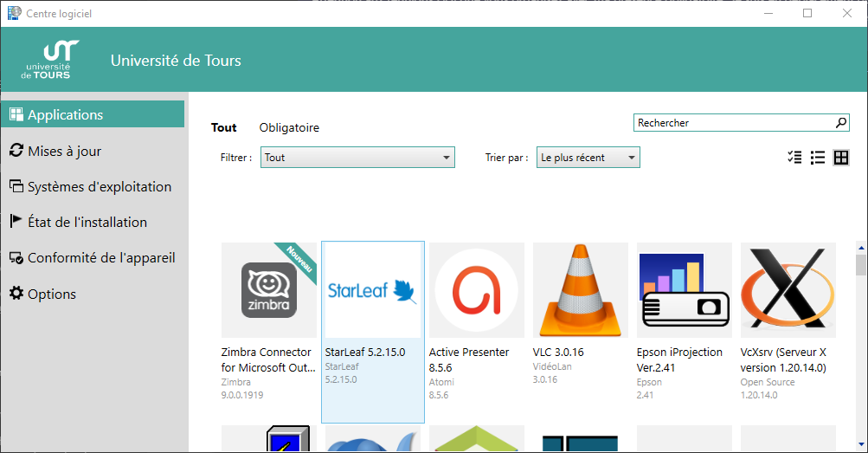
Task: Click the refresh icon next to Mises à jour
Action: 16,150
